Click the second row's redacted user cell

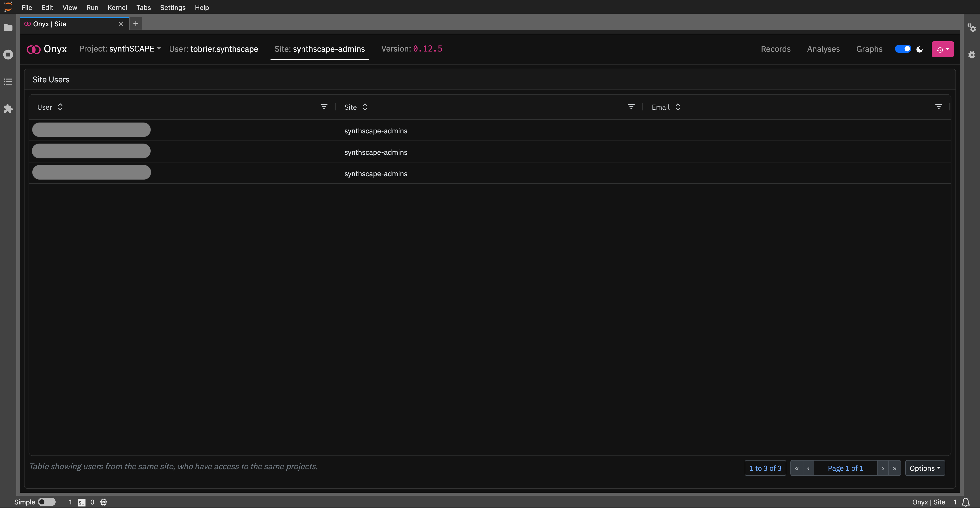tap(91, 151)
